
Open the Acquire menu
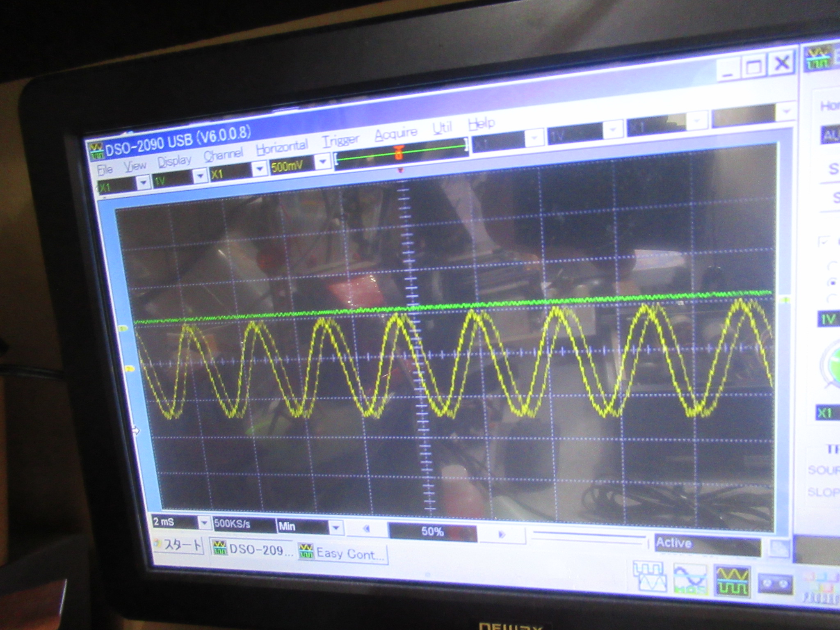click(395, 134)
